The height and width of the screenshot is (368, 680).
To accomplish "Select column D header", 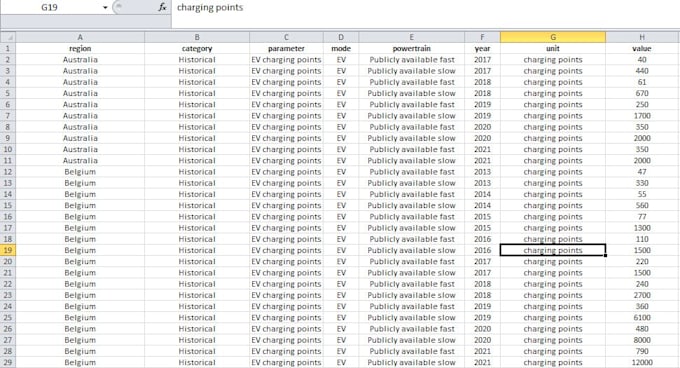I will pyautogui.click(x=341, y=37).
